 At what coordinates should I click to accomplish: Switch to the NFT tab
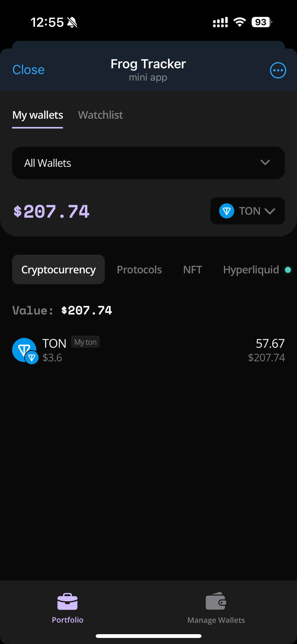tap(192, 270)
